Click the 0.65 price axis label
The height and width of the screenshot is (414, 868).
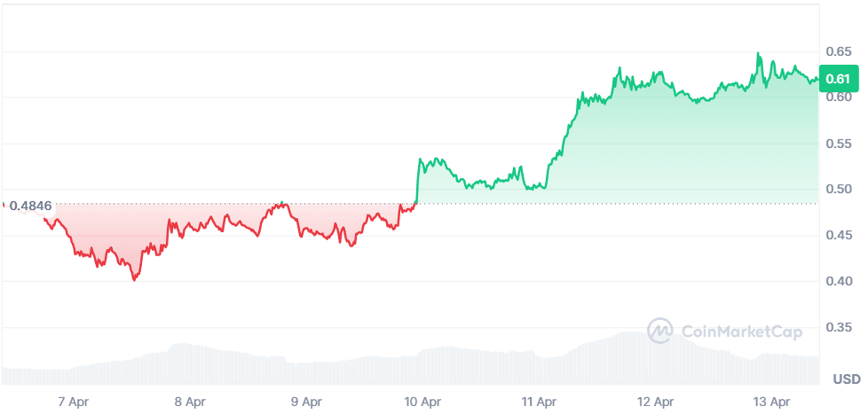[839, 51]
